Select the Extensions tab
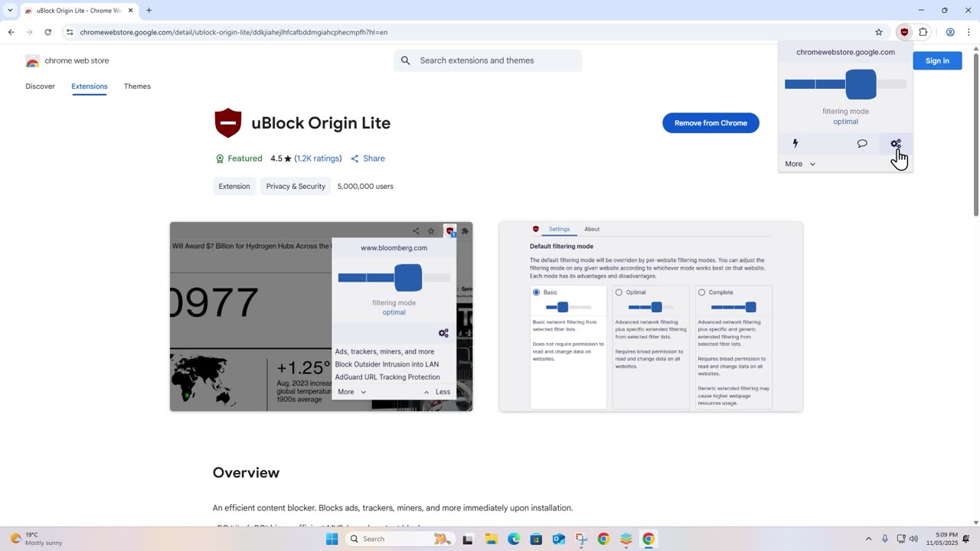The width and height of the screenshot is (980, 551). click(x=90, y=86)
